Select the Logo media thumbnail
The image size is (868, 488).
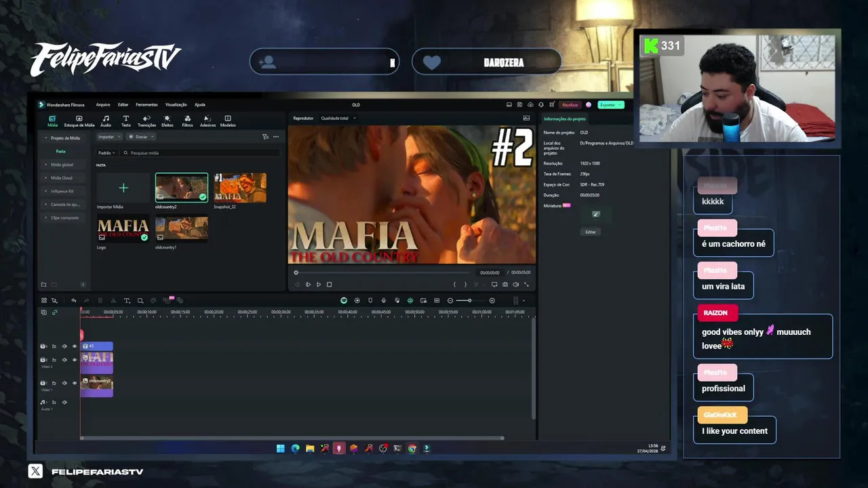pyautogui.click(x=123, y=229)
